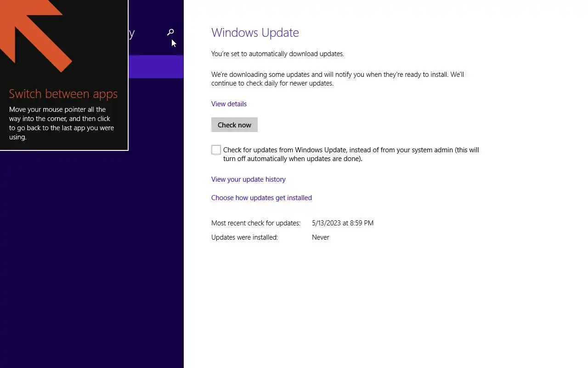Click the 'Most recent check for updates:' label
The width and height of the screenshot is (588, 368).
[x=256, y=223]
